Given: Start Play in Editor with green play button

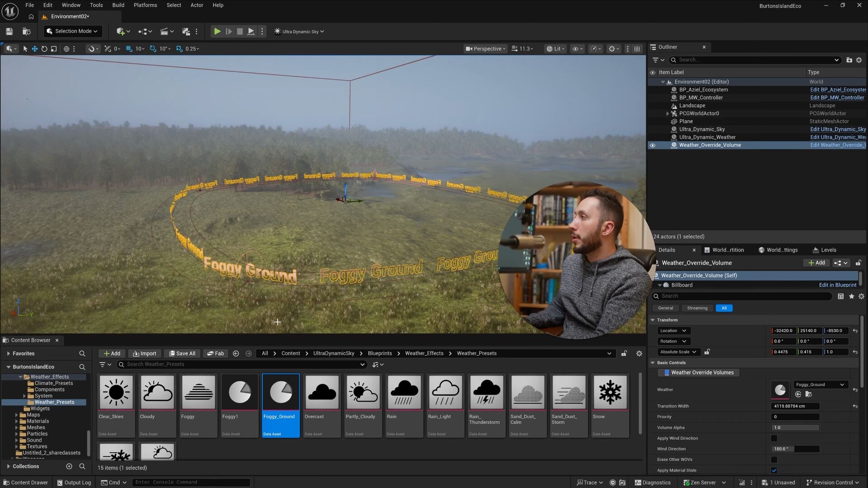Looking at the screenshot, I should (x=217, y=32).
